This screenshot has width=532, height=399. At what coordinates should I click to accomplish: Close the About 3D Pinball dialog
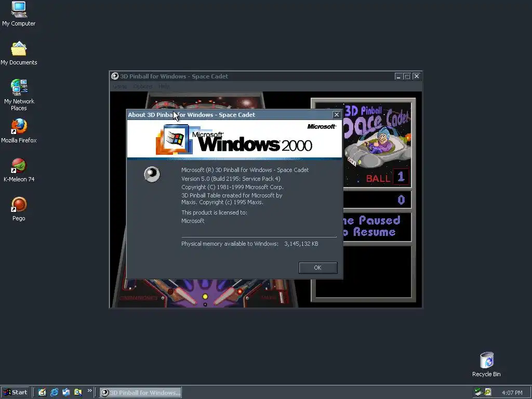(336, 115)
